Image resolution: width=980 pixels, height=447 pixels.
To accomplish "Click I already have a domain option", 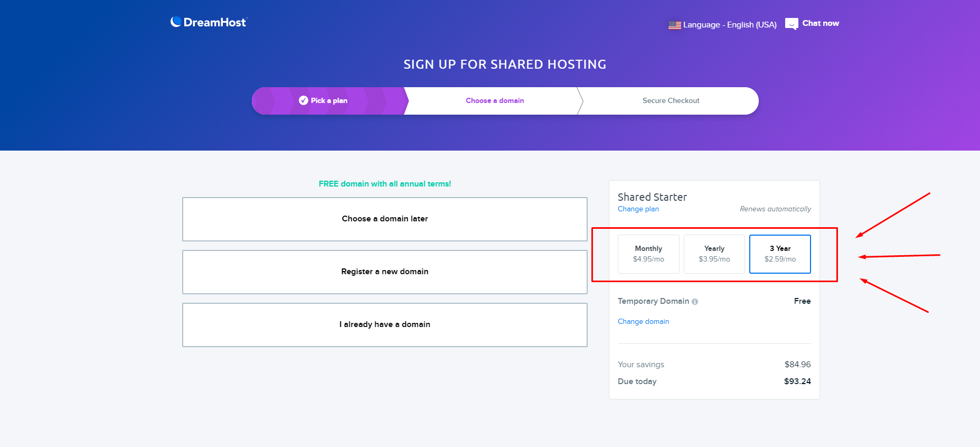I will tap(385, 325).
